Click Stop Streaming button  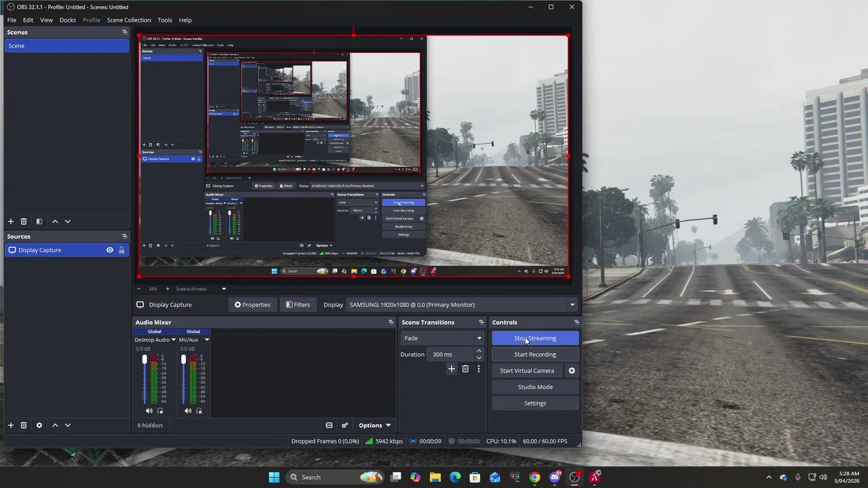tap(535, 338)
